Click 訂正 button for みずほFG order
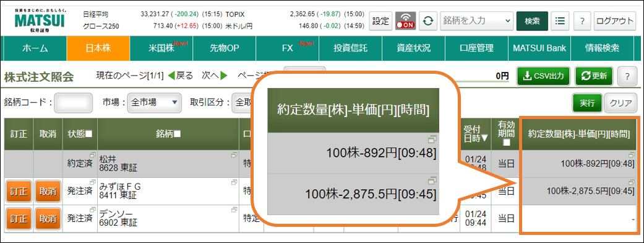Viewport: 644px width, 243px height. pyautogui.click(x=19, y=191)
